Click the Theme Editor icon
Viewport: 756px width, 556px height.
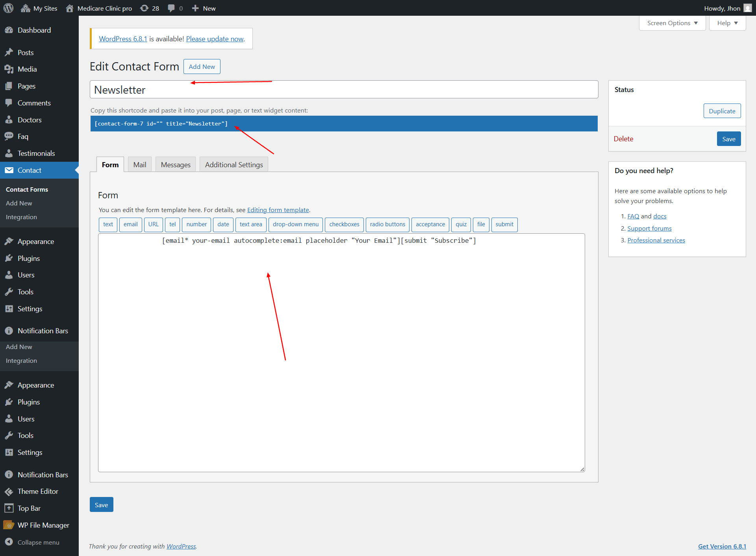coord(9,491)
